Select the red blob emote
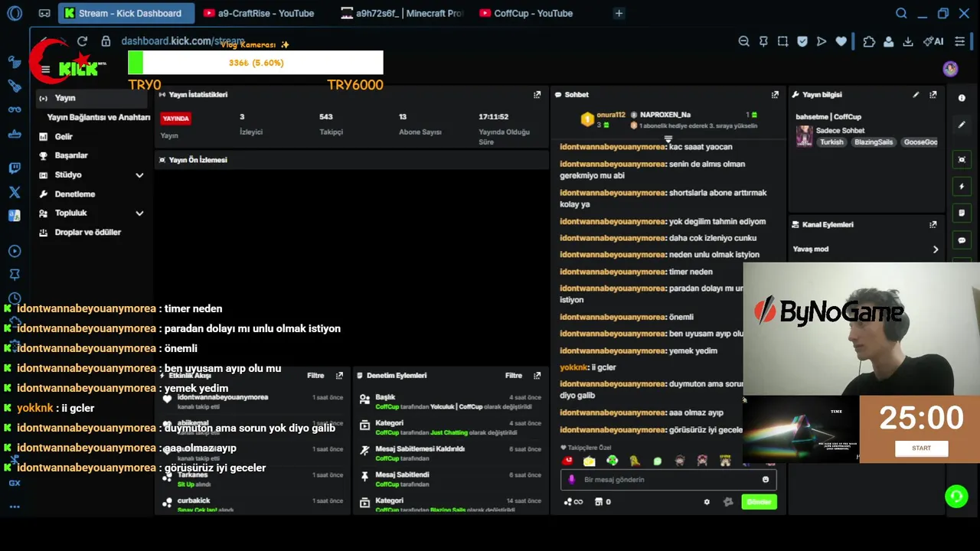 coord(567,461)
